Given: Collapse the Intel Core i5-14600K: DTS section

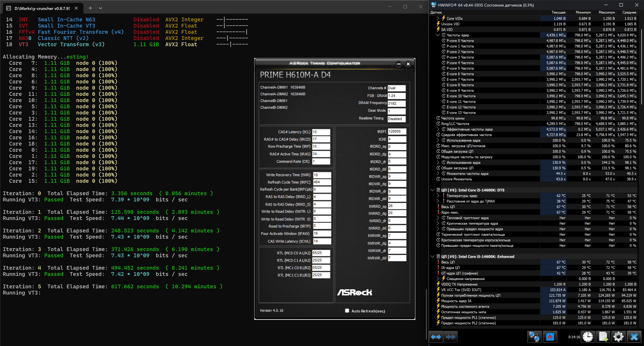Looking at the screenshot, I should pos(432,190).
